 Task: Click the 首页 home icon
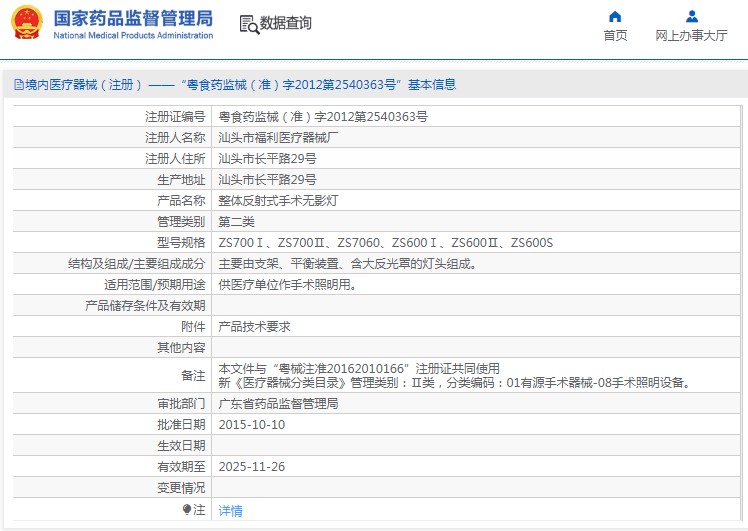pyautogui.click(x=615, y=17)
